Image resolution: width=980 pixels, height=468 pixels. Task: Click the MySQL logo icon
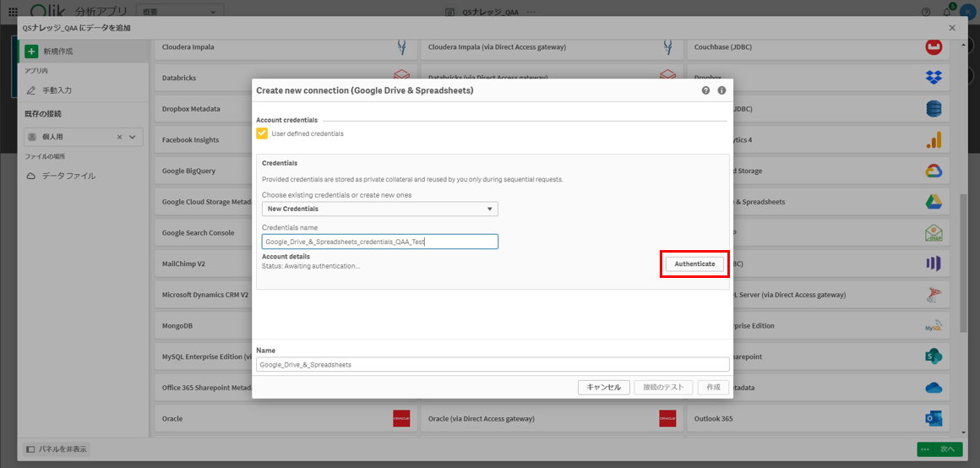(934, 326)
